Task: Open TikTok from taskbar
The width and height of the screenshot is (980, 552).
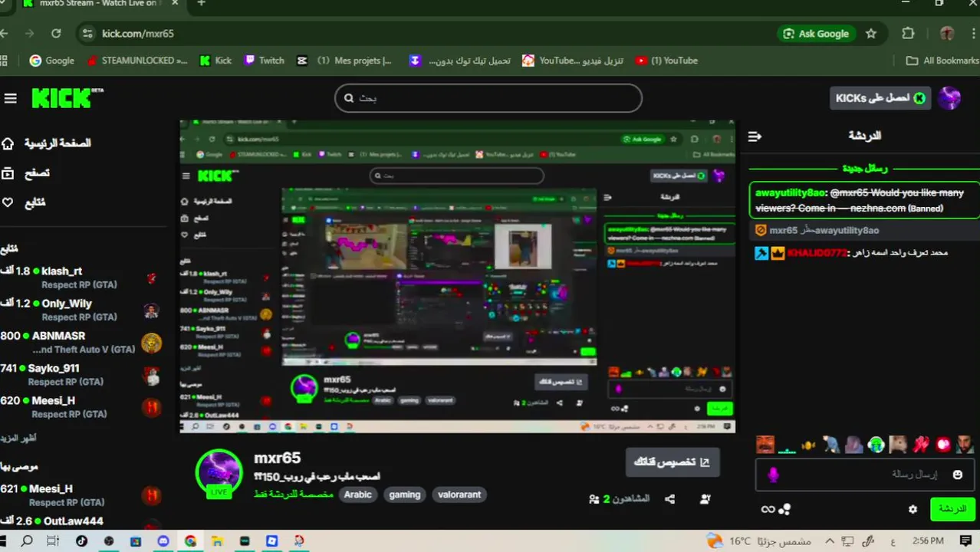Action: 82,541
